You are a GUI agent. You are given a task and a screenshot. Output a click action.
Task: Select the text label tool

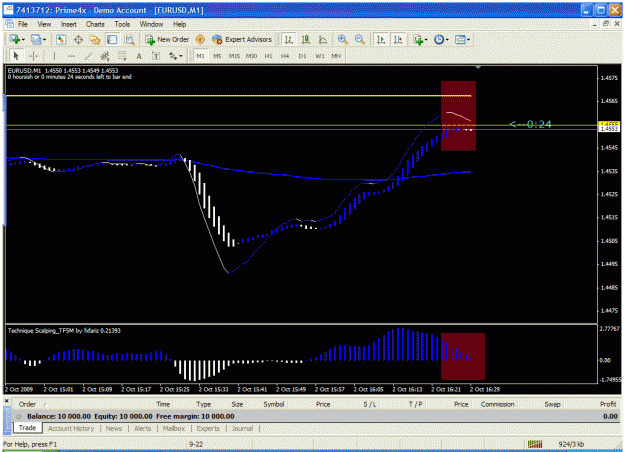156,56
